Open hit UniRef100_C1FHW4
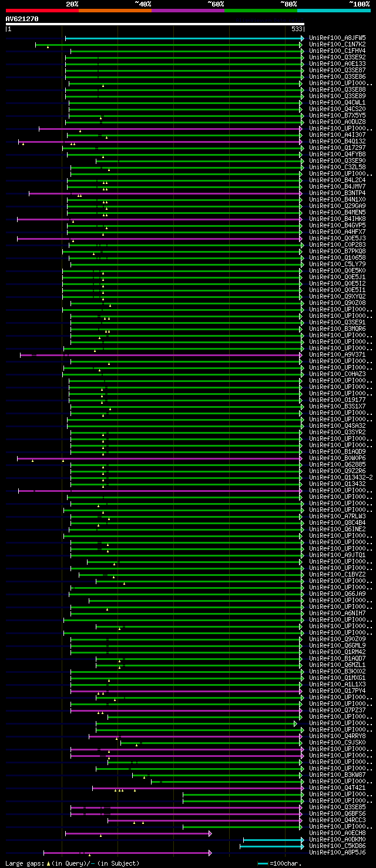Viewport: 376px width, 868px height. pos(337,51)
